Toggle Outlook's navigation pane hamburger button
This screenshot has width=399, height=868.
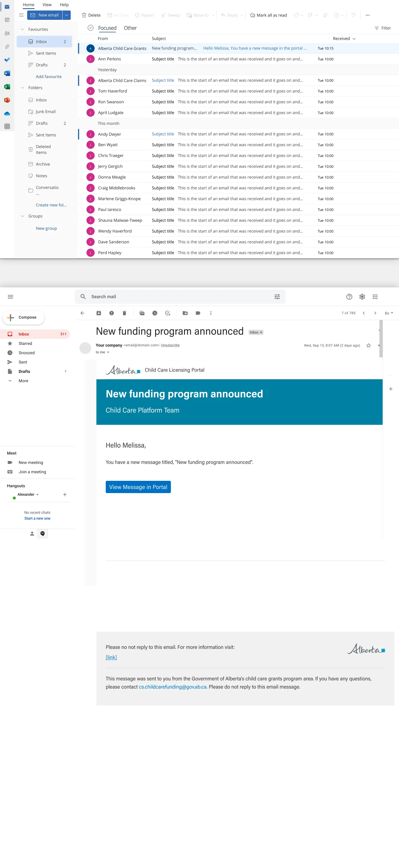coord(21,15)
